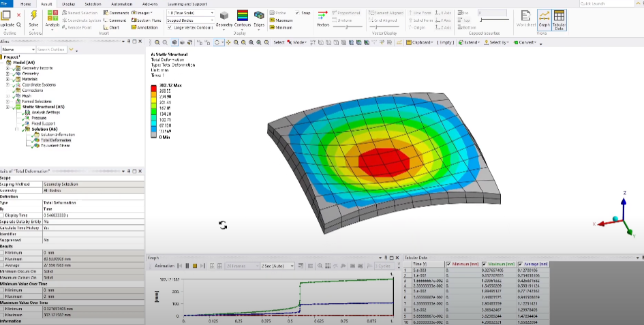Image resolution: width=644 pixels, height=325 pixels.
Task: Click the Solve lightning bolt icon
Action: (33, 15)
